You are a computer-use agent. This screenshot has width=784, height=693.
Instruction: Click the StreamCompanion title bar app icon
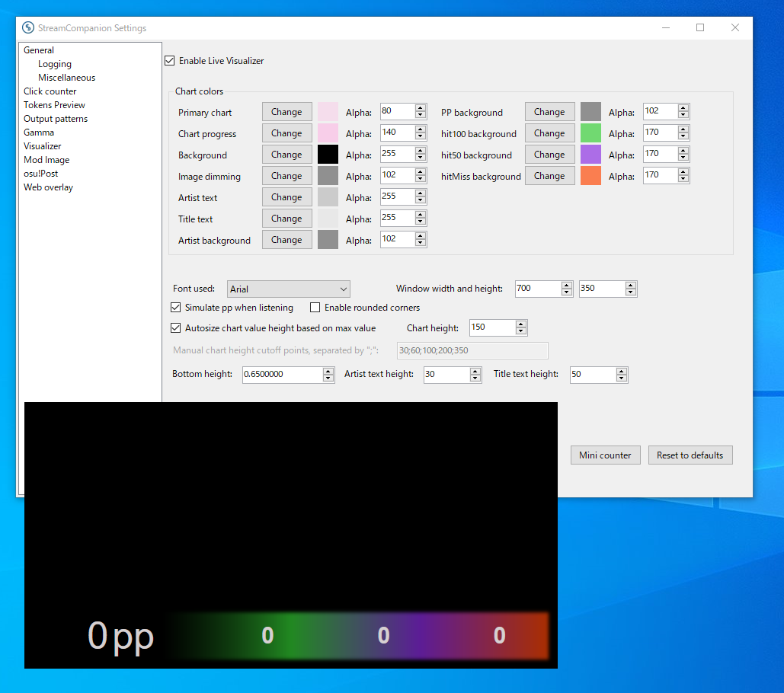click(x=29, y=28)
